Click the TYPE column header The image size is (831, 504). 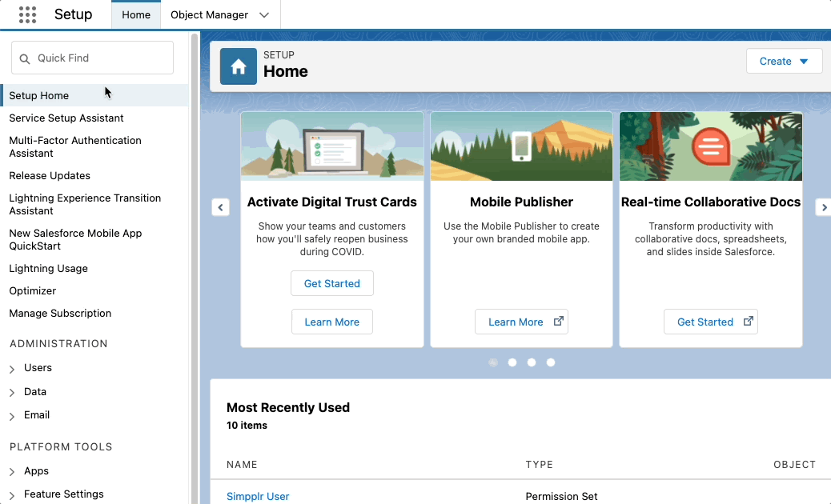pyautogui.click(x=539, y=464)
